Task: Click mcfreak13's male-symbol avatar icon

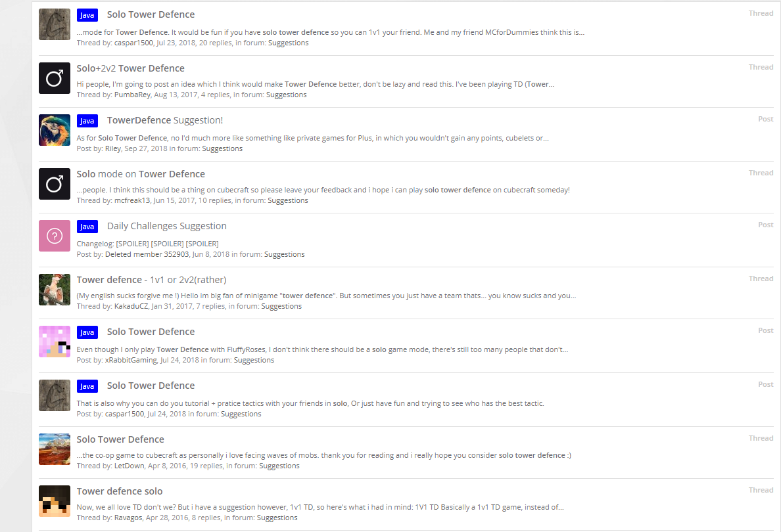Action: coord(55,184)
